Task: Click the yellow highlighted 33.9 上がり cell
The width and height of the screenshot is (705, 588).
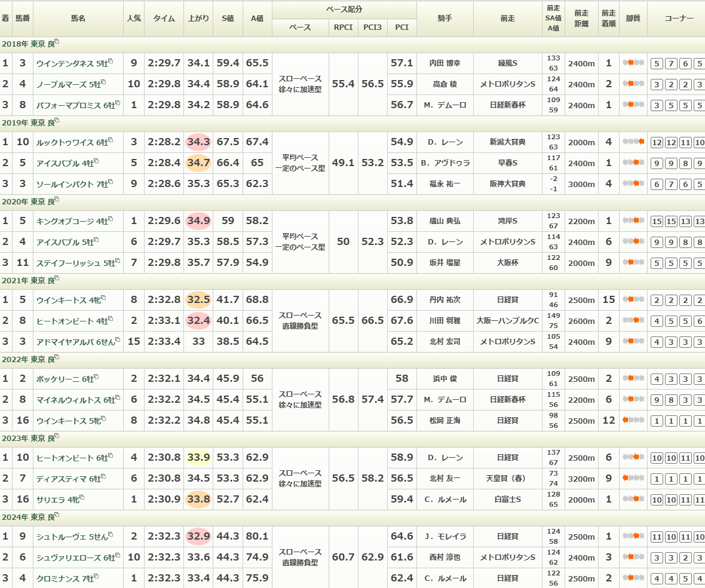Action: (198, 458)
